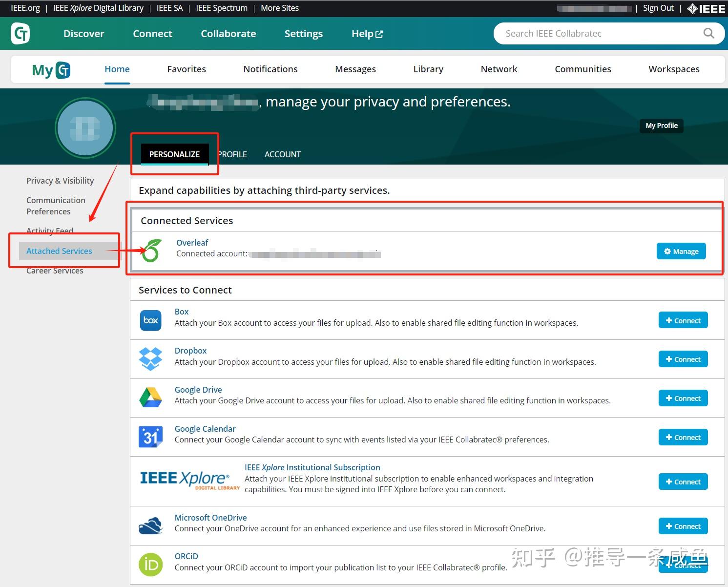Click the IEEE Xplore Digital Library logo
This screenshot has width=728, height=587.
click(x=189, y=480)
